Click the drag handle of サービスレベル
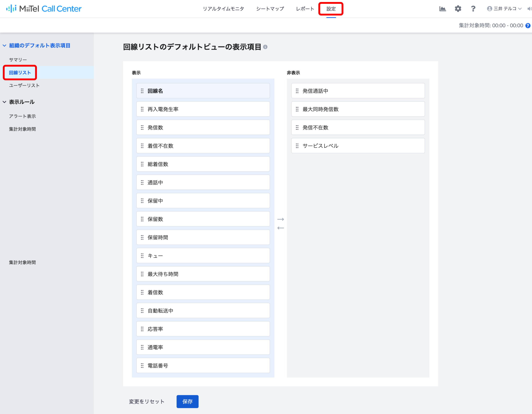The width and height of the screenshot is (532, 414). click(x=297, y=146)
